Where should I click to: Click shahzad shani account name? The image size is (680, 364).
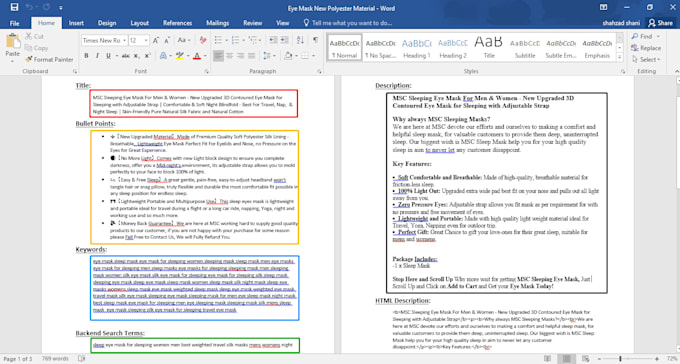[x=621, y=23]
